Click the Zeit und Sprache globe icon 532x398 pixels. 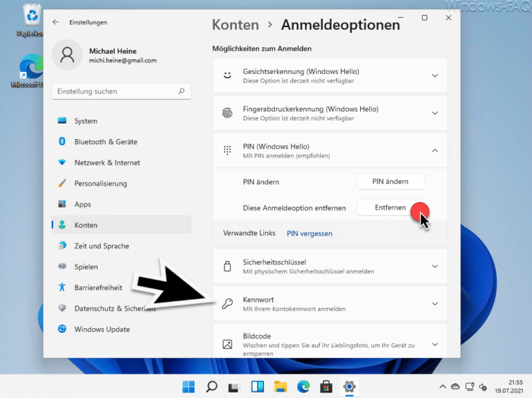(62, 245)
